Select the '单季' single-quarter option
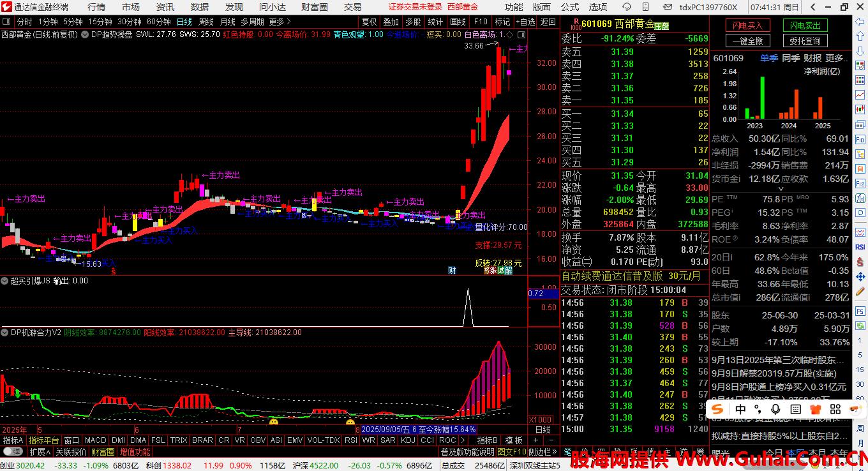The width and height of the screenshot is (868, 471). tap(768, 58)
